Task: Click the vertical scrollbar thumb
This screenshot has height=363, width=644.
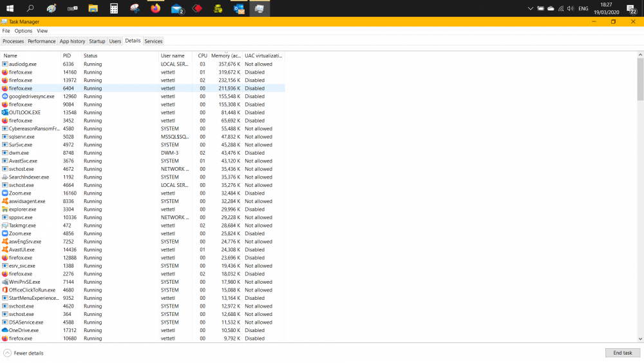Action: (640, 79)
